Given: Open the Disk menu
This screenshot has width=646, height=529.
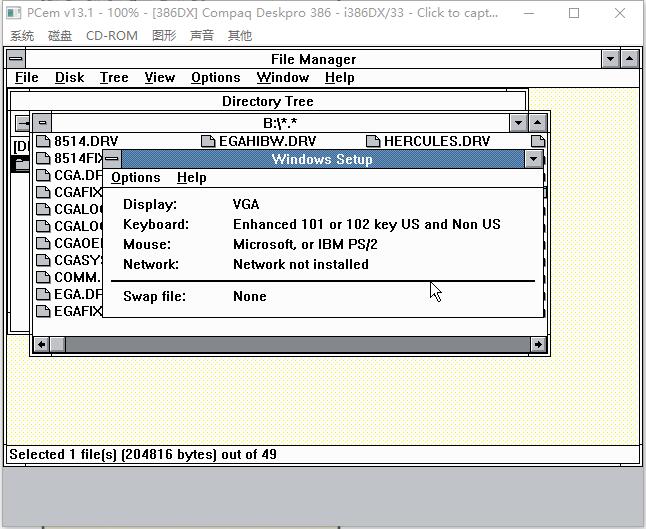Looking at the screenshot, I should 69,77.
